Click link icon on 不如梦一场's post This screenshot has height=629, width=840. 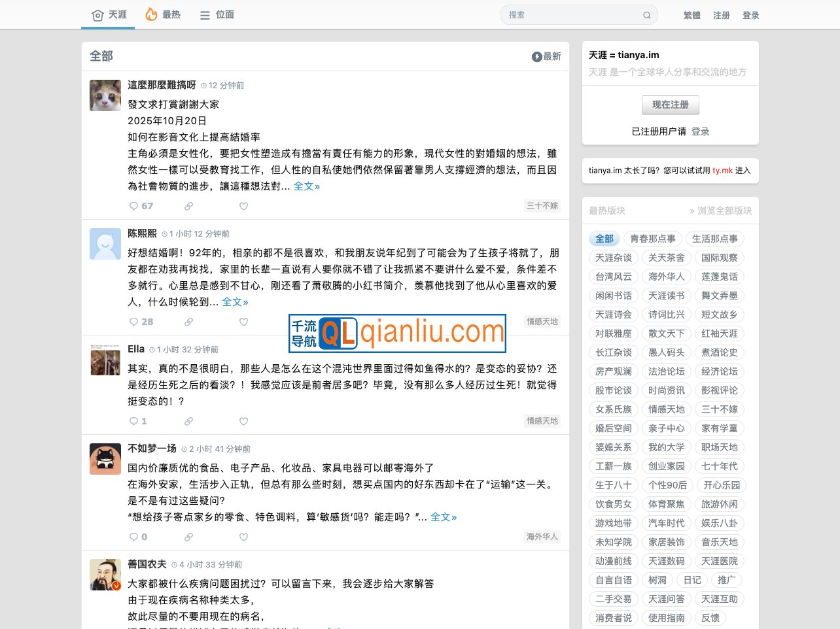pyautogui.click(x=188, y=537)
